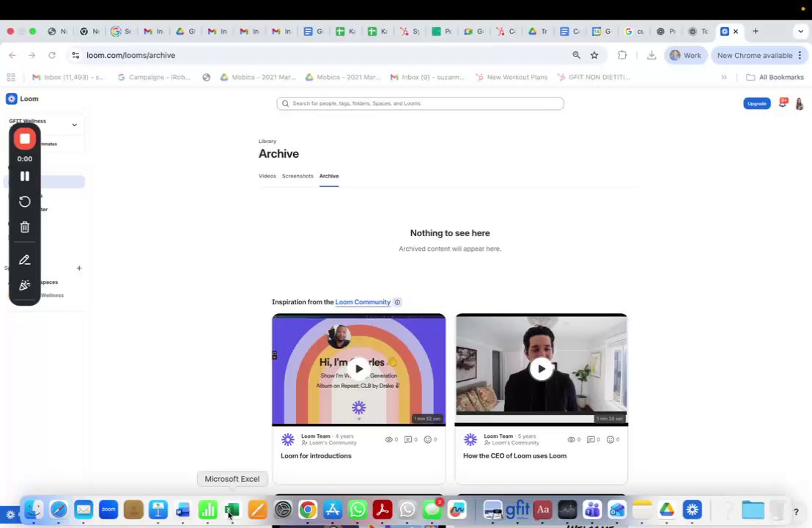View comments count on Loom for introductions

point(410,439)
